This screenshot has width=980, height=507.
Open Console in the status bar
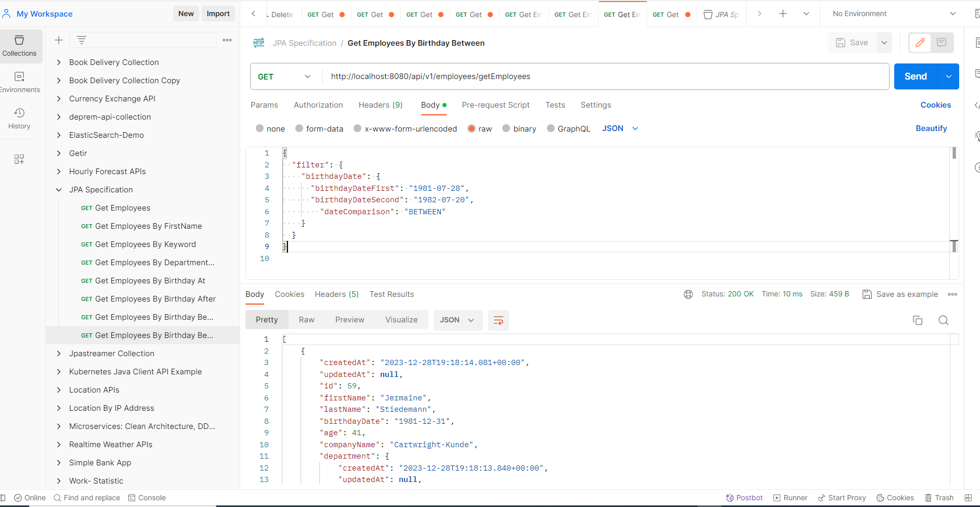(147, 498)
